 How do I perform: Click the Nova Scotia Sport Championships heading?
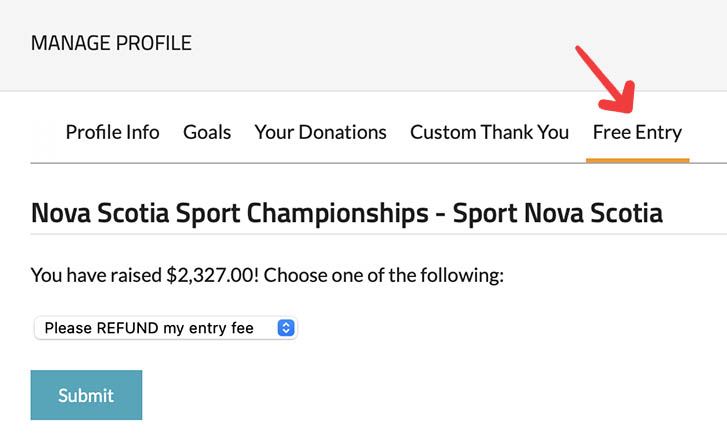coord(346,212)
